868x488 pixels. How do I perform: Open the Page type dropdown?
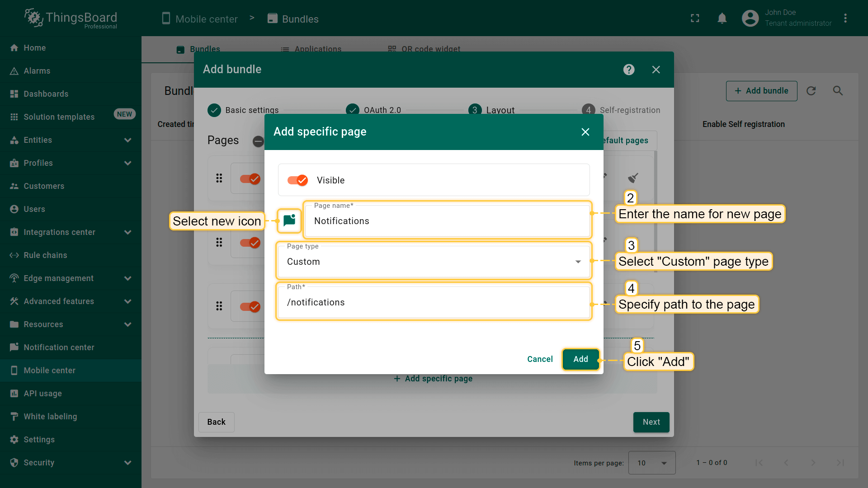(434, 262)
